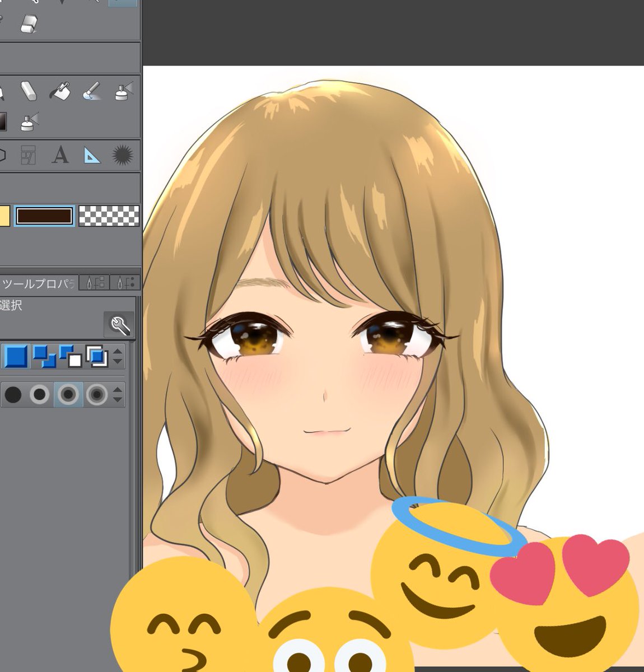644x672 pixels.
Task: Set selection mode to intersect with selection
Action: [x=97, y=356]
